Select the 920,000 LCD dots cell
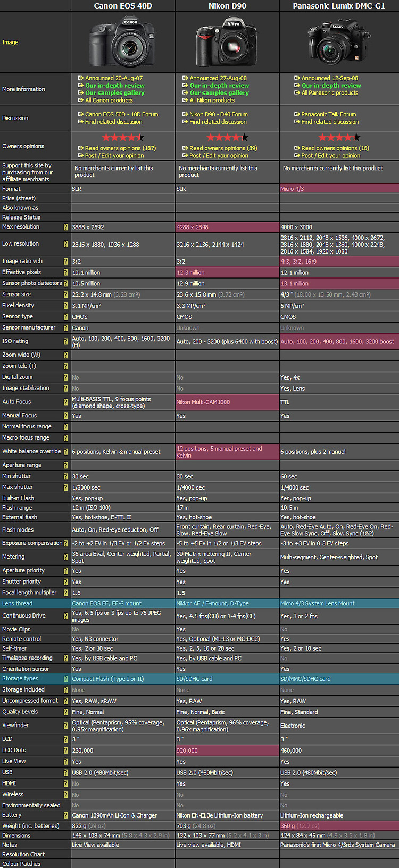 (x=227, y=751)
